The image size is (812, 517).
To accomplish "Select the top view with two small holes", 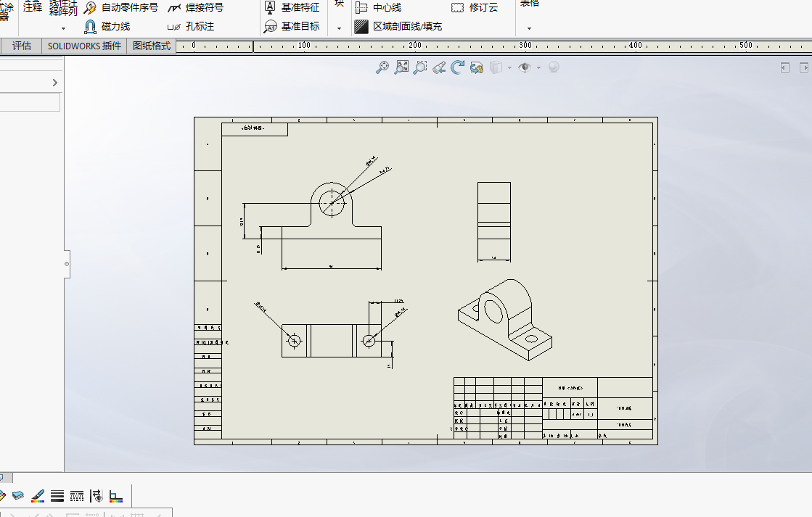I will point(332,341).
